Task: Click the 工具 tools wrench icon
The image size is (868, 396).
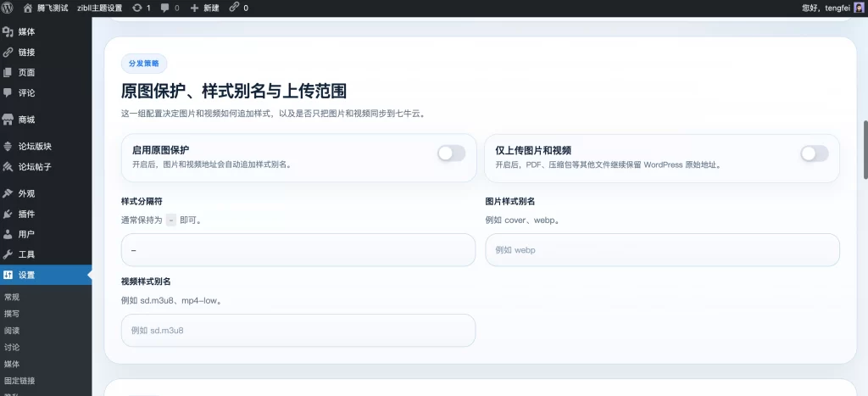Action: pos(8,254)
